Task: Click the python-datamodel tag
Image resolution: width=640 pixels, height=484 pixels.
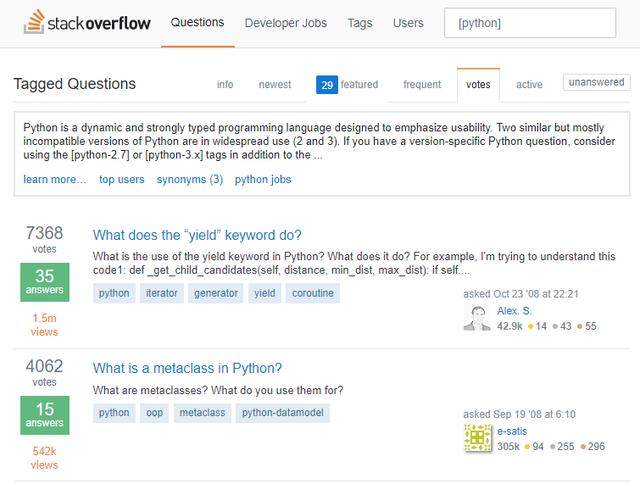Action: coord(282,413)
